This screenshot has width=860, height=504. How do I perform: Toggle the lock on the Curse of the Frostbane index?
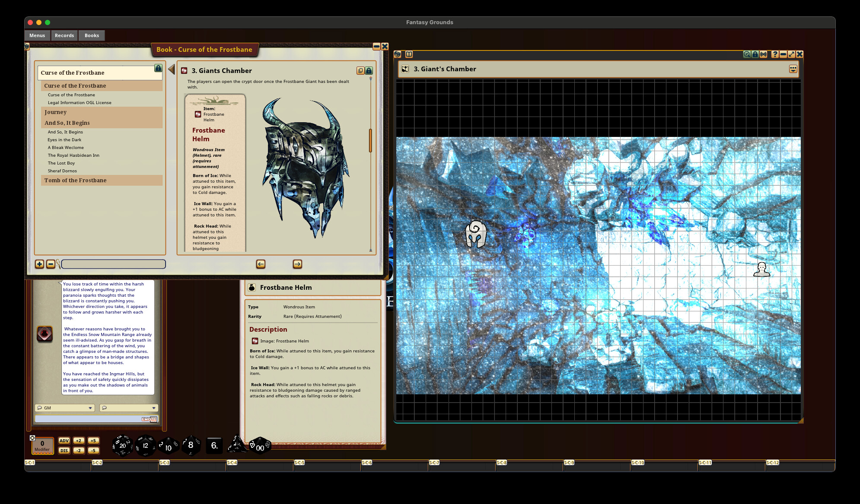pyautogui.click(x=158, y=68)
